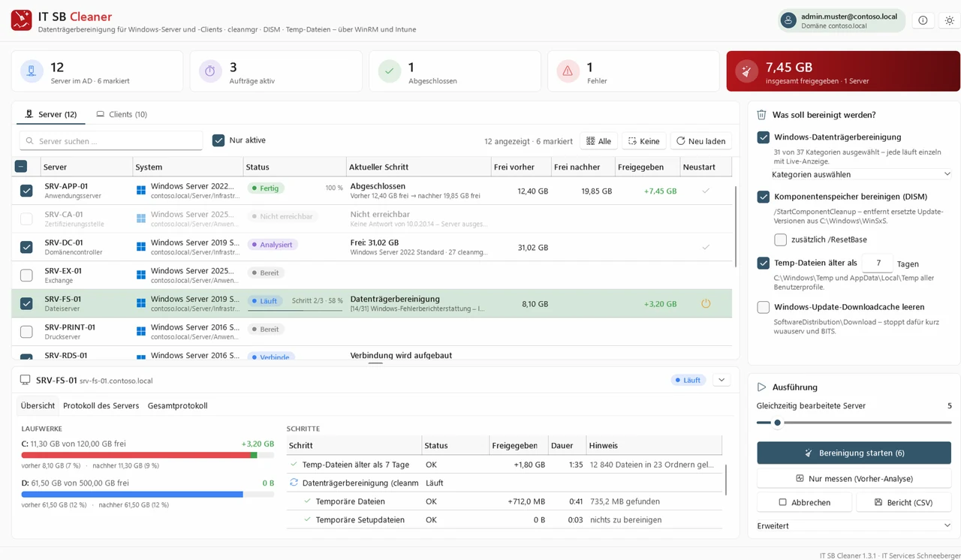The height and width of the screenshot is (560, 961).
Task: Click the user avatar icon for admin.muster
Action: 788,20
